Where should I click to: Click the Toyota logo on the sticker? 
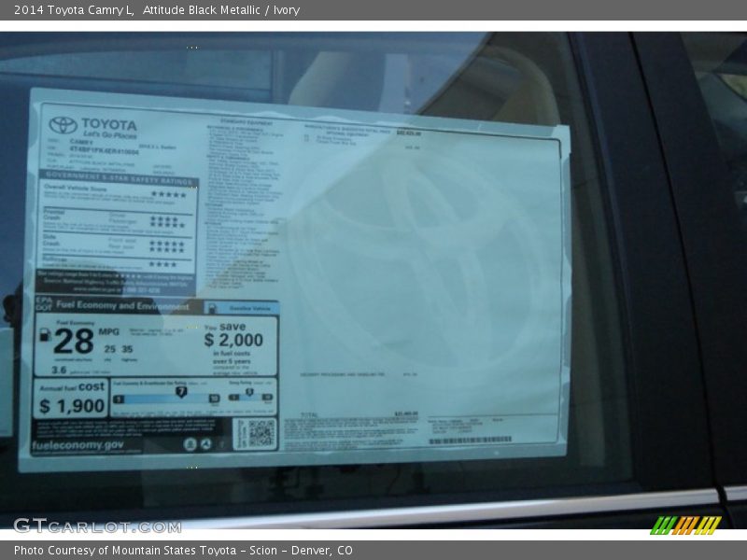[x=63, y=125]
